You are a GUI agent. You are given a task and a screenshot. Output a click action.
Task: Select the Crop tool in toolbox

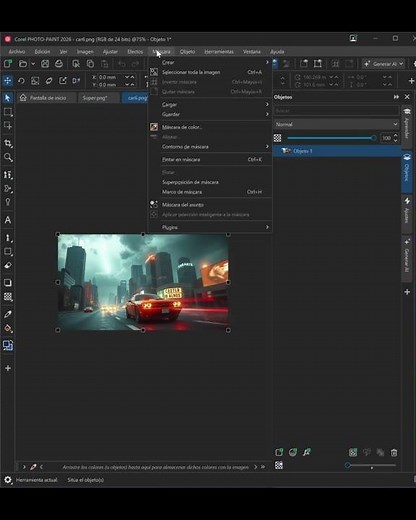click(8, 143)
